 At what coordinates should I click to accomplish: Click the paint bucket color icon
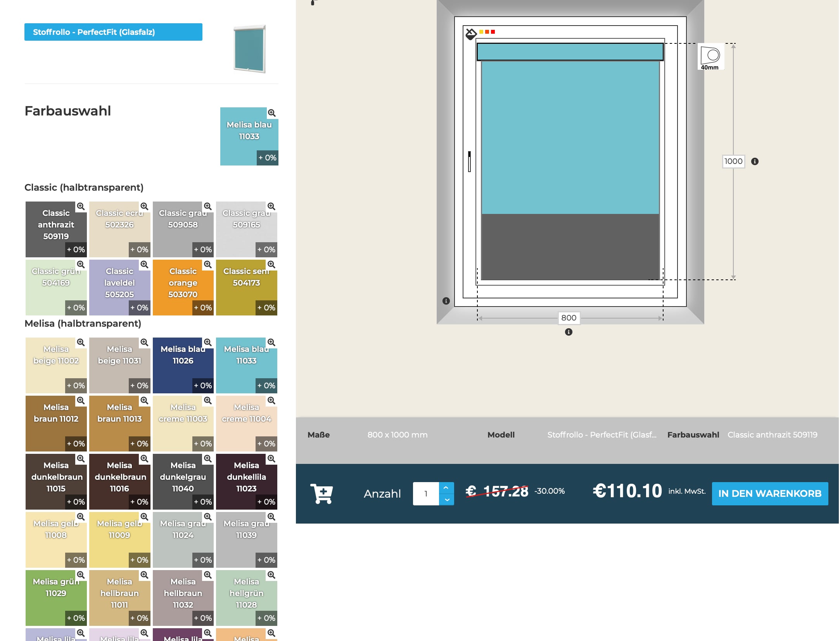471,34
